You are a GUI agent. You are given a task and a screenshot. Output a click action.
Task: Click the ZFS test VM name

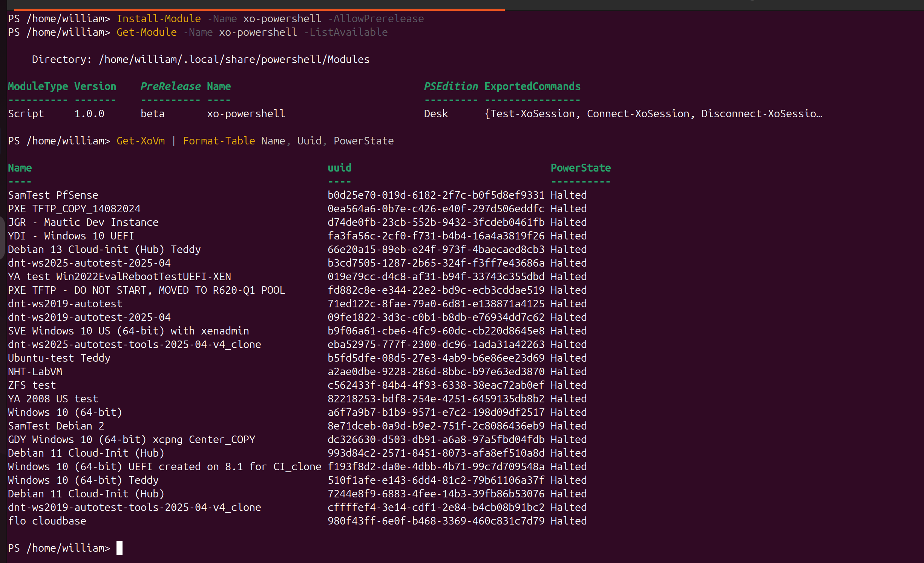[x=32, y=385]
